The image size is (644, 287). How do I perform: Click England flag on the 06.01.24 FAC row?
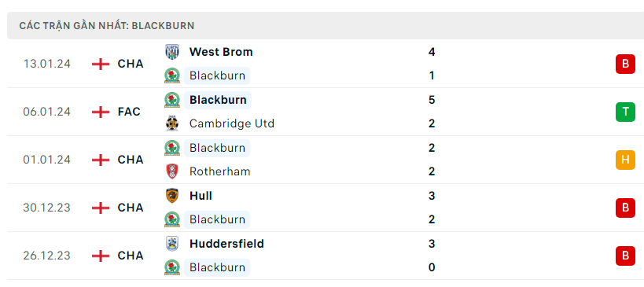pos(101,112)
